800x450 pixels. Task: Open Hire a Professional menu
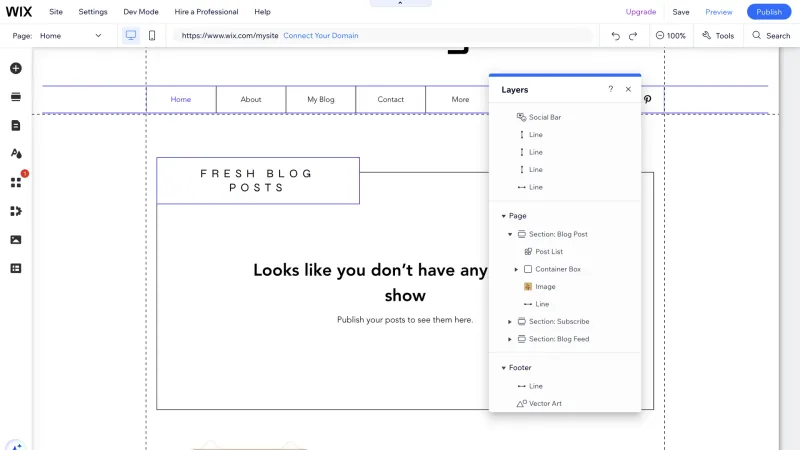206,12
